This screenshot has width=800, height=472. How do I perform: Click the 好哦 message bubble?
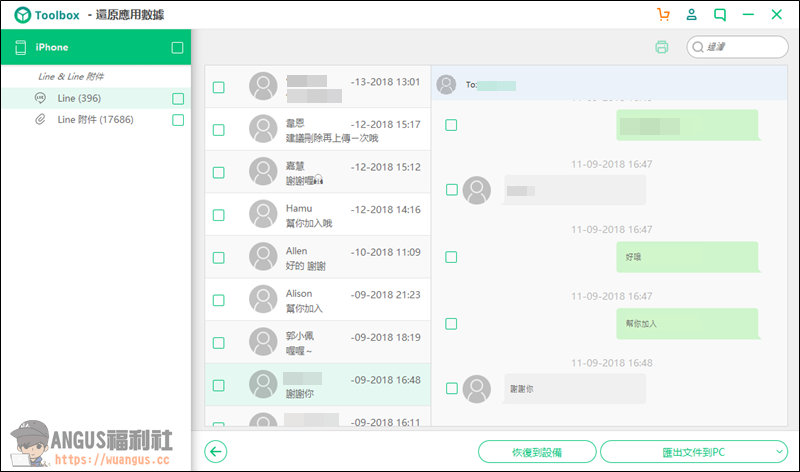[688, 257]
